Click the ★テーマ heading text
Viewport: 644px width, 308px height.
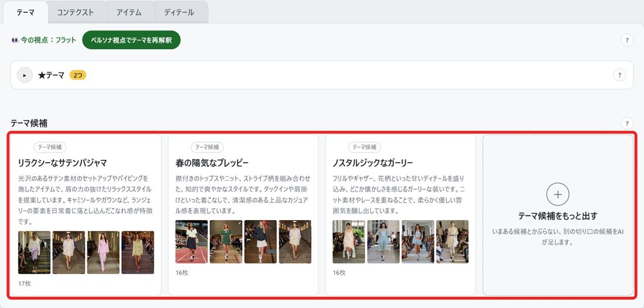click(51, 75)
